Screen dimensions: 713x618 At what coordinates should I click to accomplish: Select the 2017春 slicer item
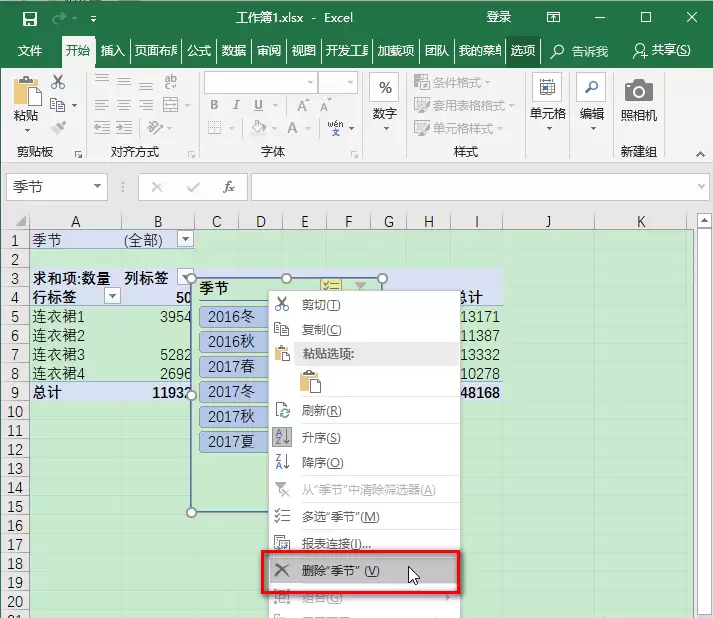point(234,367)
